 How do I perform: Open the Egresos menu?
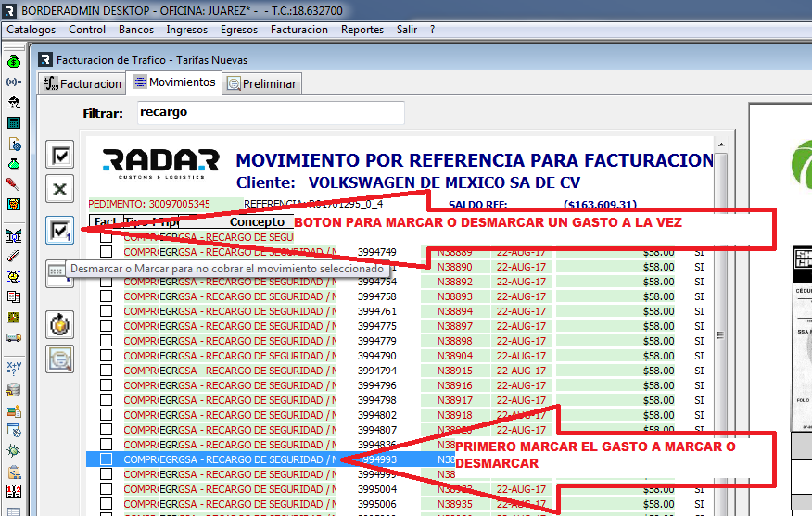(239, 30)
